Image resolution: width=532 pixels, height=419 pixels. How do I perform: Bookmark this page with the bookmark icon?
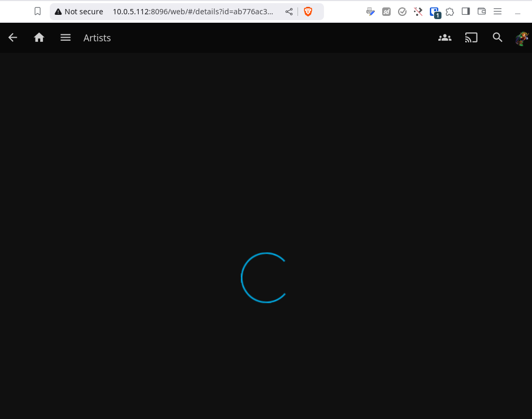38,12
